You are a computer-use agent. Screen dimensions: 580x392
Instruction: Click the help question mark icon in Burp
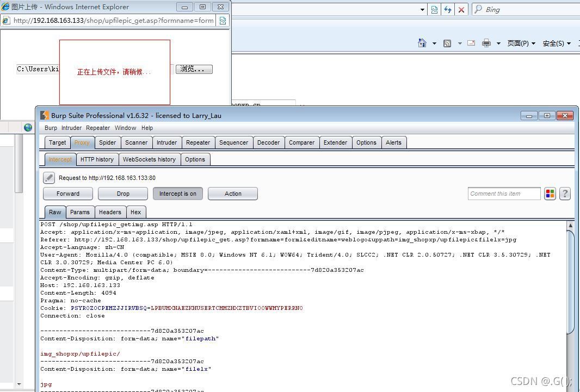[x=565, y=194]
